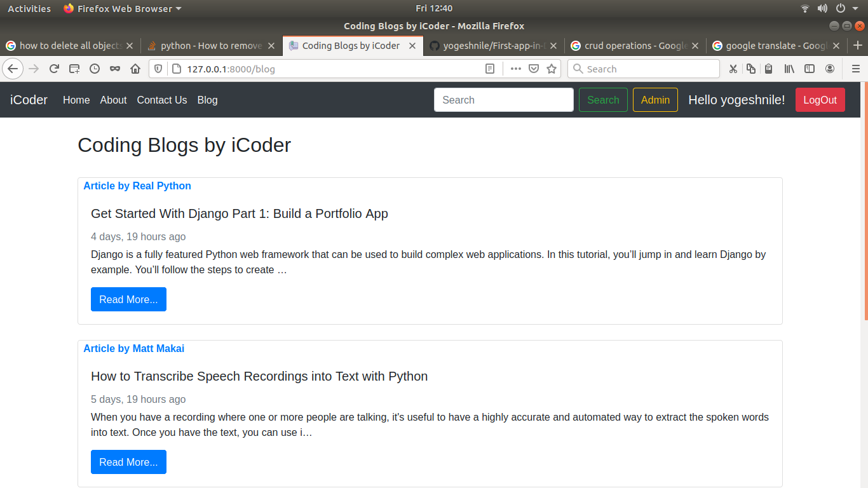
Task: Focus the iCoder navbar Search field
Action: pyautogui.click(x=504, y=100)
